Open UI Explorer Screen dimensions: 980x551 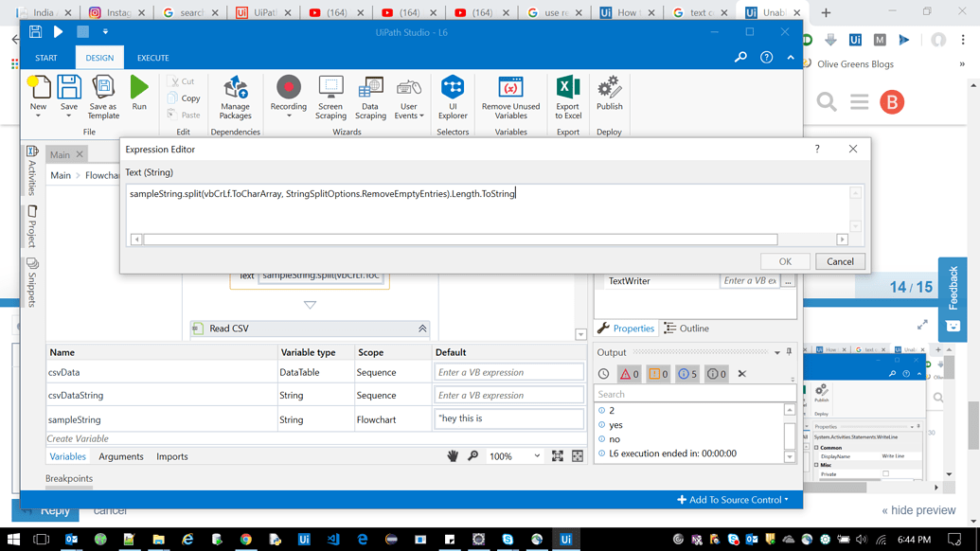453,98
